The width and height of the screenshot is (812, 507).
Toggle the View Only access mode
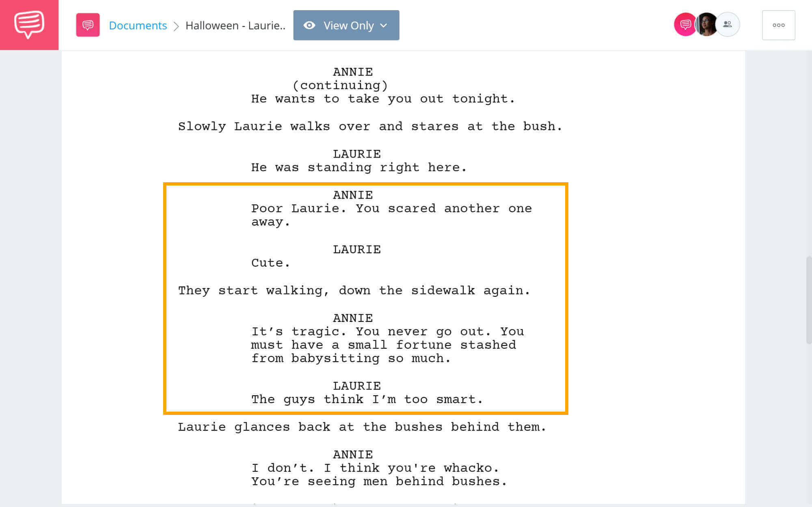click(345, 24)
